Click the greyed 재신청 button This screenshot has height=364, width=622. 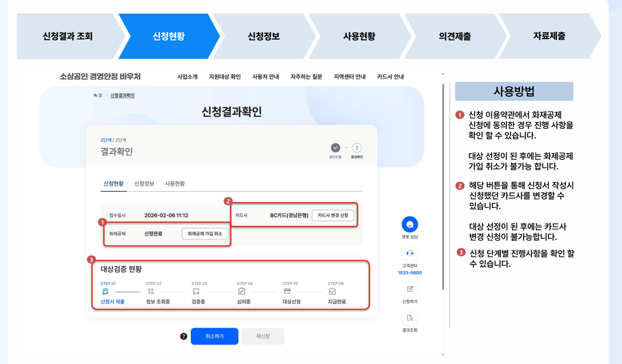click(263, 336)
